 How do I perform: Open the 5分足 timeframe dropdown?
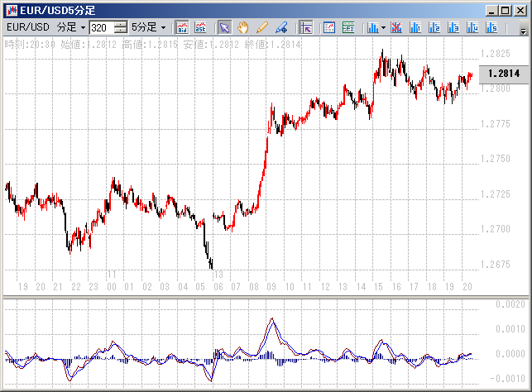(149, 27)
